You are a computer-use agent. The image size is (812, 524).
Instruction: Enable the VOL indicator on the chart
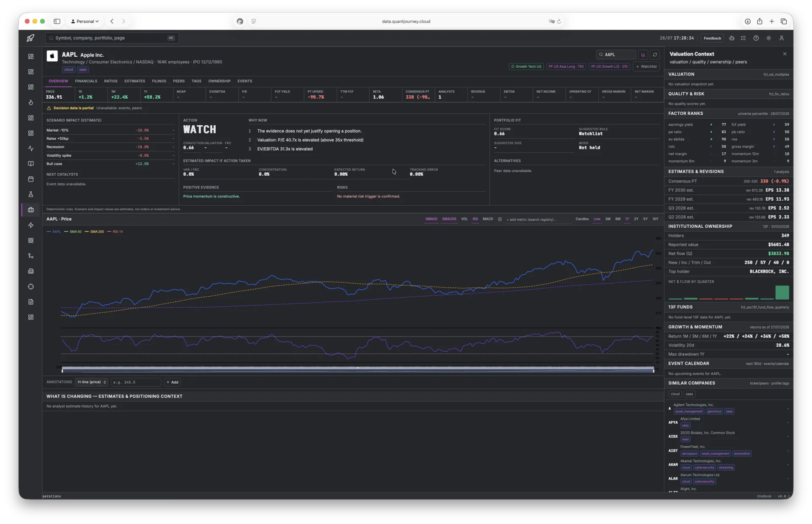[464, 219]
